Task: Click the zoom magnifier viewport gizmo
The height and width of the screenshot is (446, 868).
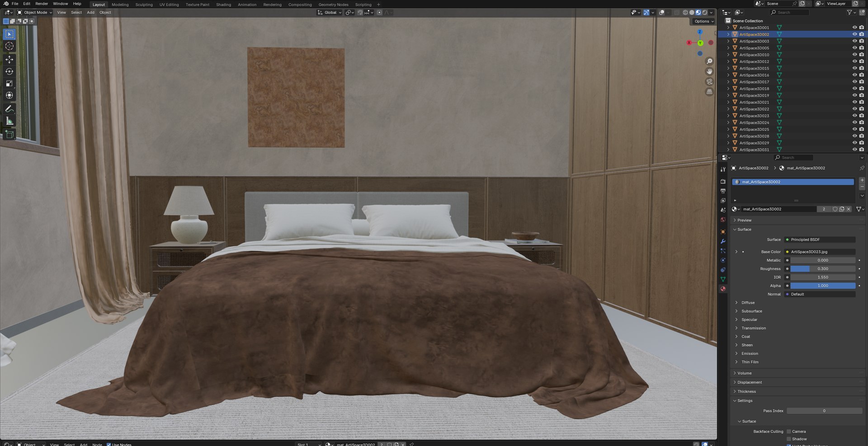Action: pos(709,61)
